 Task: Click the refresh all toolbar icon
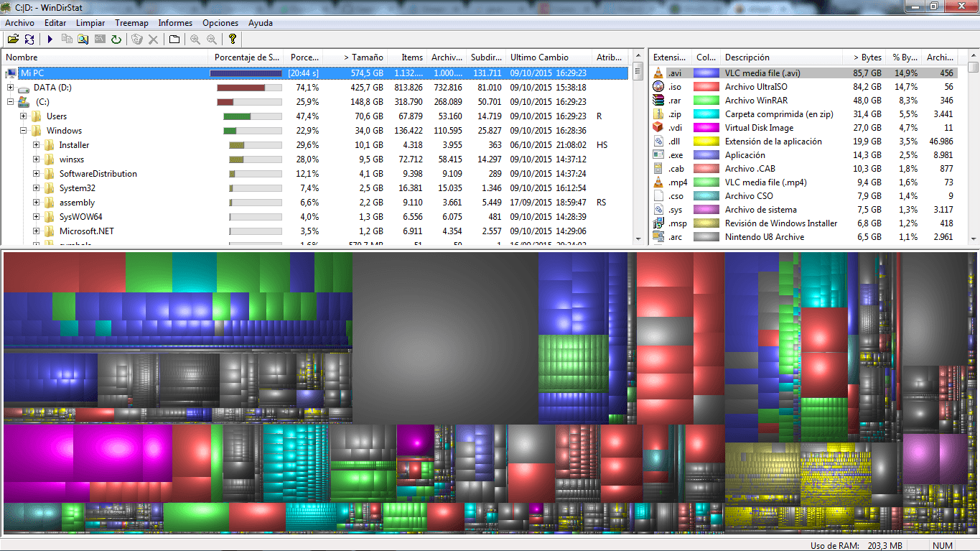(x=29, y=40)
